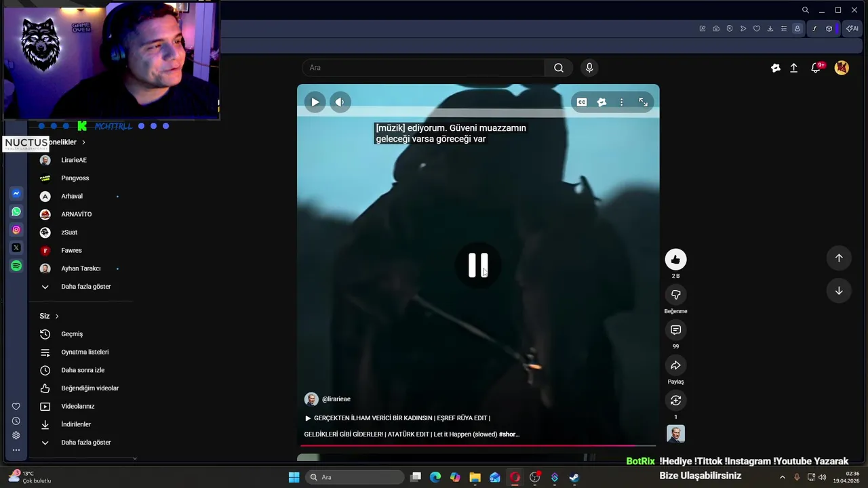The width and height of the screenshot is (868, 488).
Task: Open File Explorer from the taskbar
Action: pos(475,477)
